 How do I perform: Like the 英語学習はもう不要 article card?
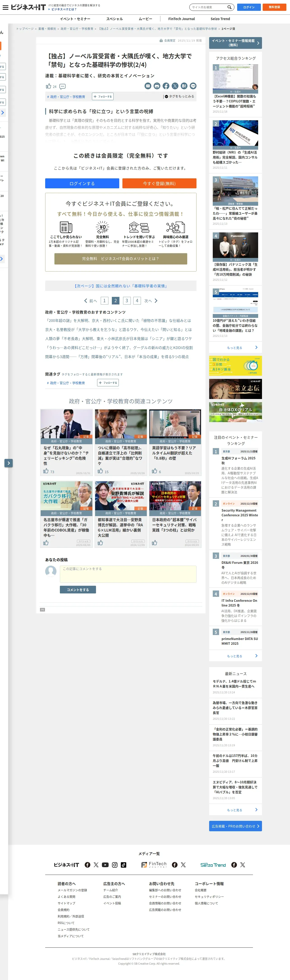(x=155, y=471)
